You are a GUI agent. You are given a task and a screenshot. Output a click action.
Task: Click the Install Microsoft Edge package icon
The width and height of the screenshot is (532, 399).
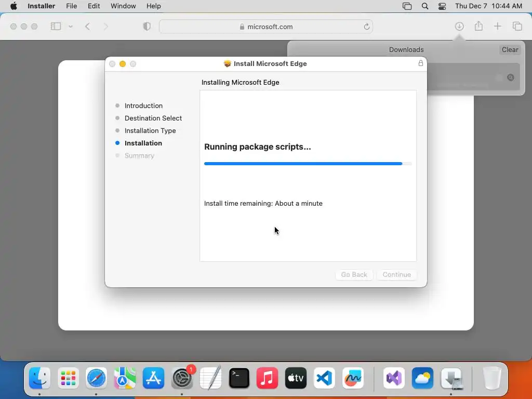228,63
